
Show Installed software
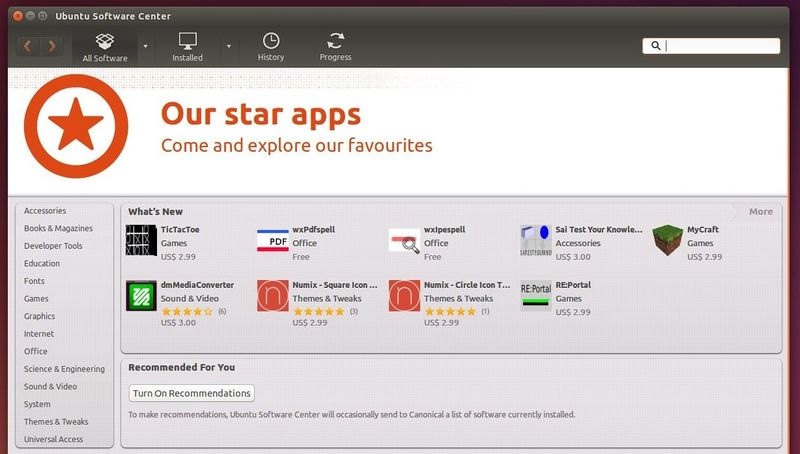pyautogui.click(x=187, y=47)
